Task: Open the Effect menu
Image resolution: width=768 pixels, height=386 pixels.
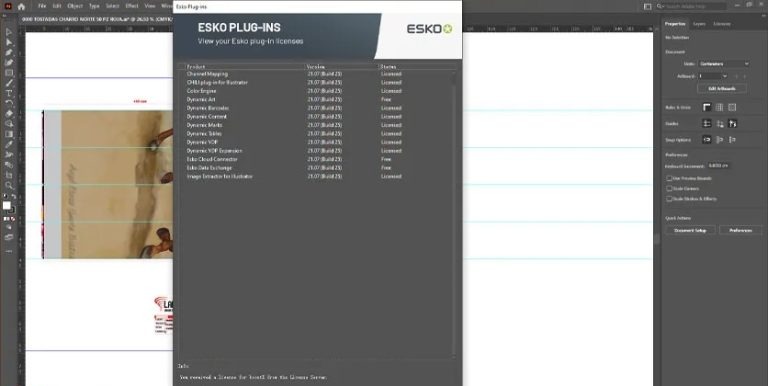Action: 132,6
